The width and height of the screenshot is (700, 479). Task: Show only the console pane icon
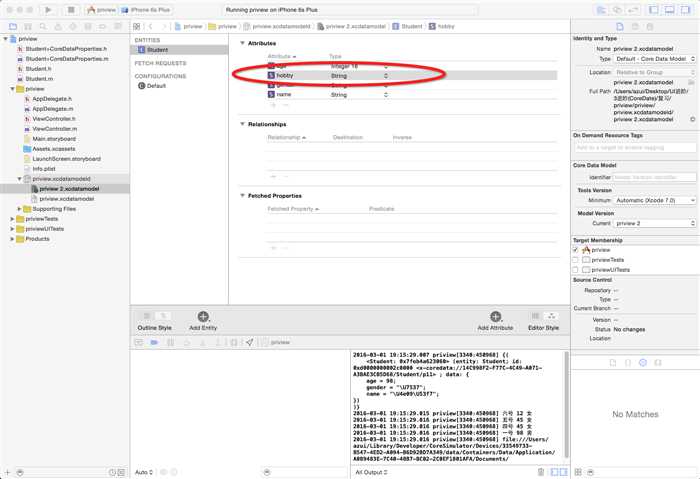(x=563, y=472)
